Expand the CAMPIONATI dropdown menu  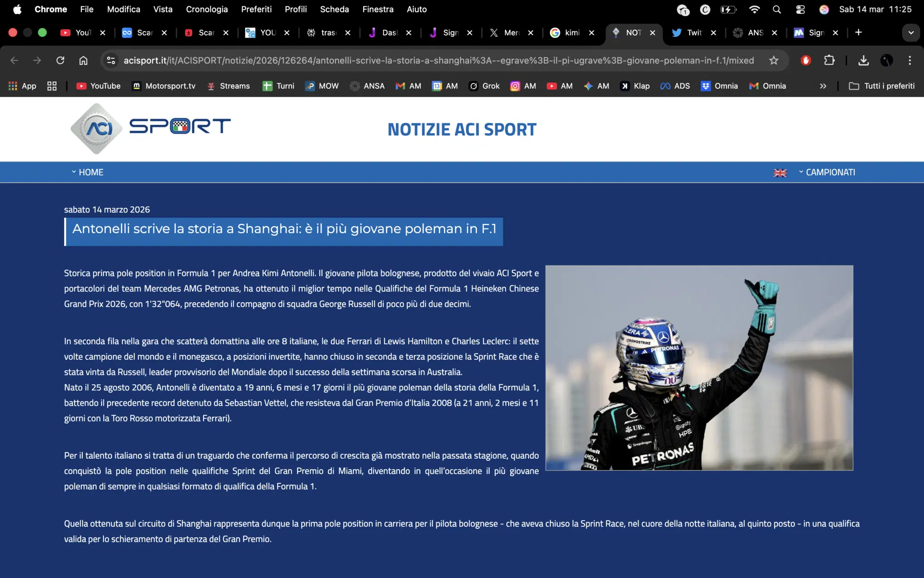[830, 172]
